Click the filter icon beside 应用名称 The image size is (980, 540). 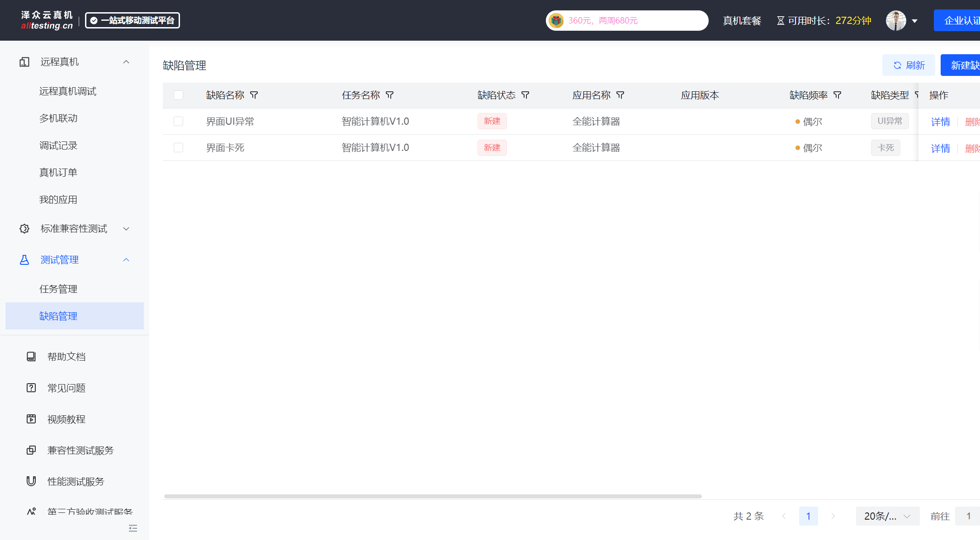point(620,95)
